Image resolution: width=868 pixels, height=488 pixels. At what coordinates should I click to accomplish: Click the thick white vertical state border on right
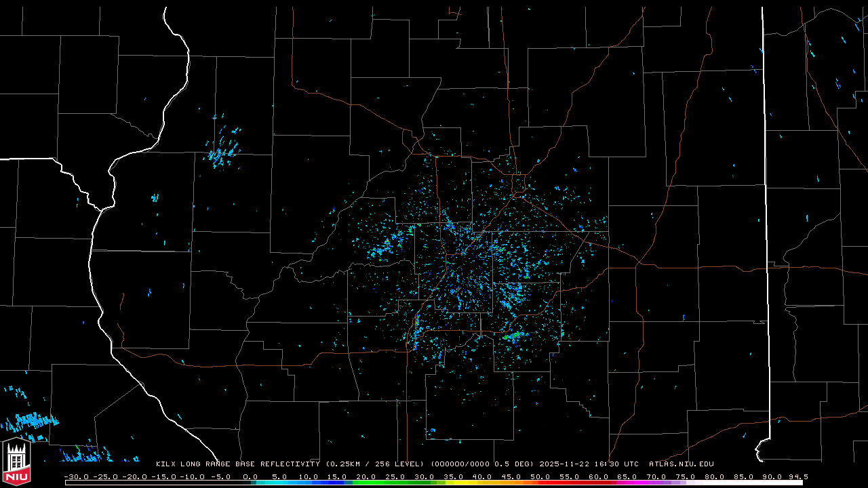click(765, 203)
